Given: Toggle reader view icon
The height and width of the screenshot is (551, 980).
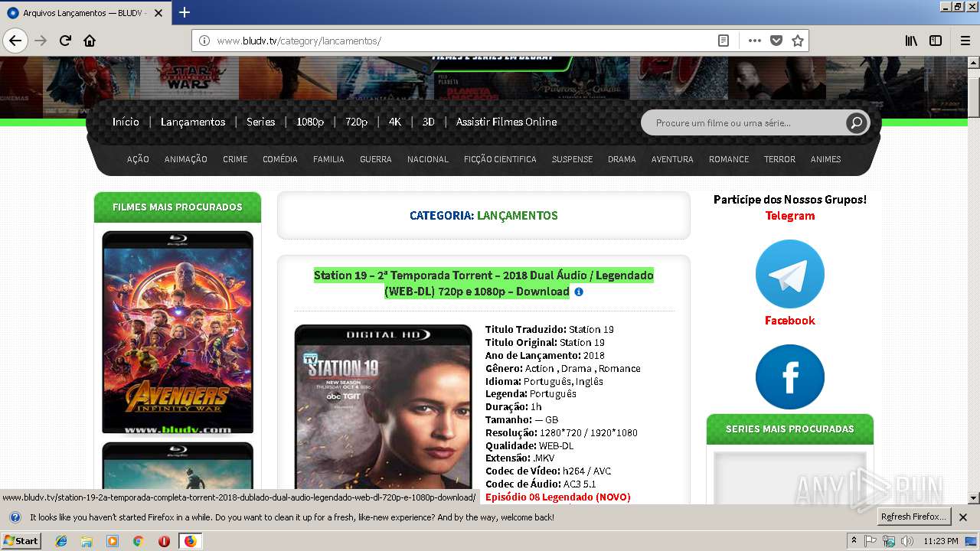Looking at the screenshot, I should [724, 41].
